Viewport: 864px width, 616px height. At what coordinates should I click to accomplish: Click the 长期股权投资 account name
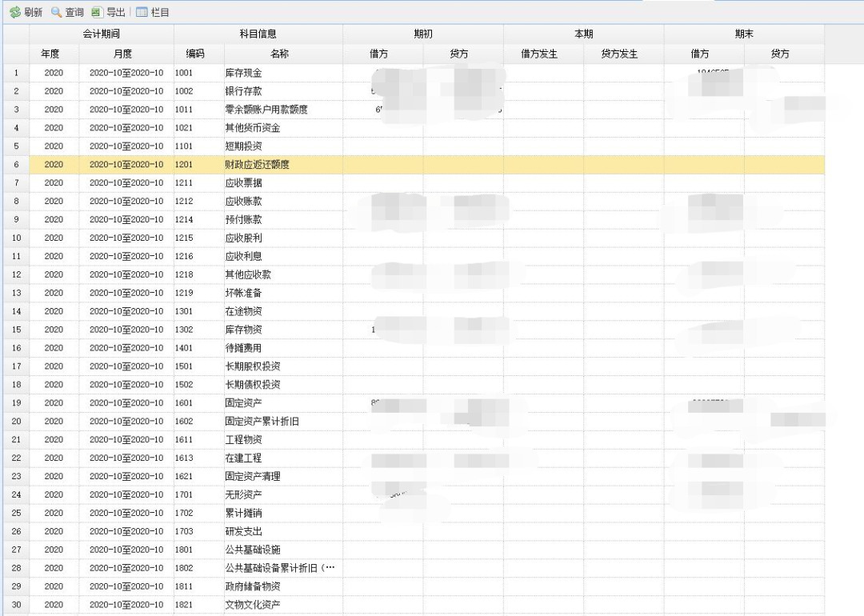coord(252,366)
